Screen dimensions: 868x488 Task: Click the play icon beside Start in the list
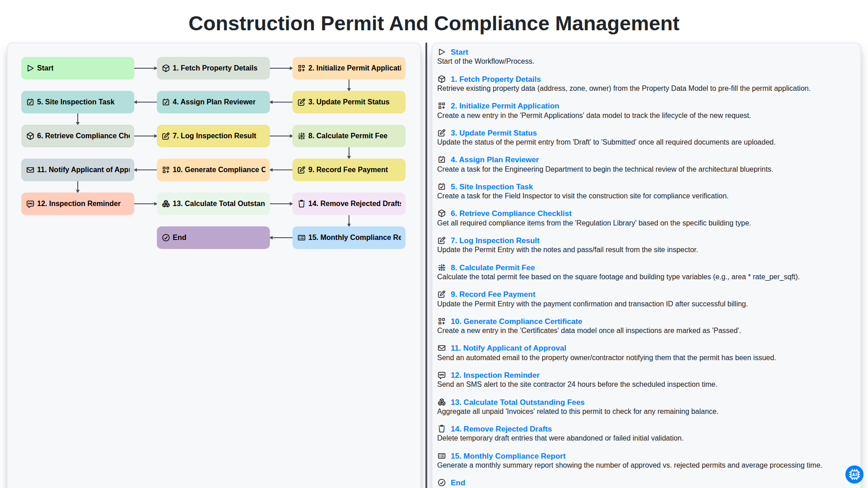442,52
